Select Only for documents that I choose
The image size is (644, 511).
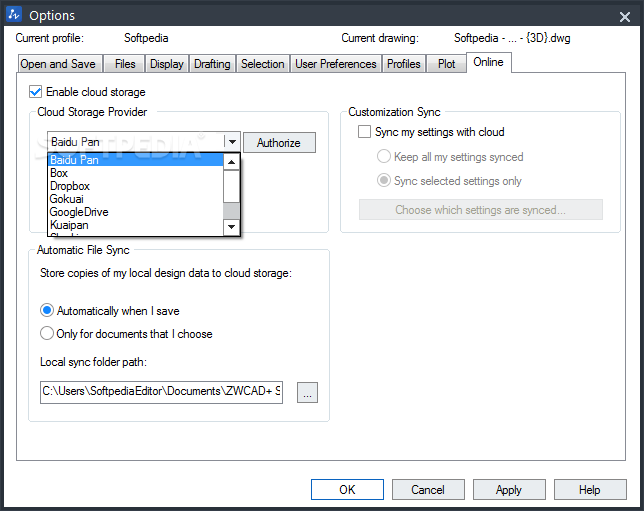click(47, 333)
